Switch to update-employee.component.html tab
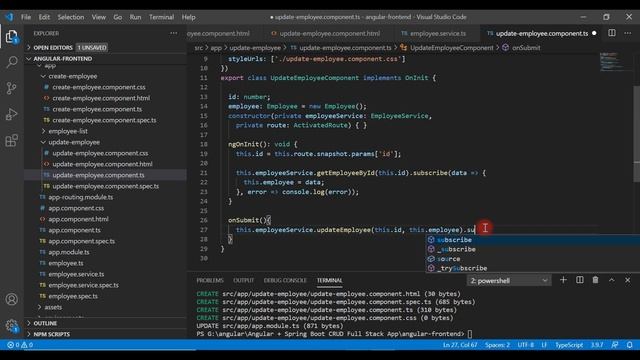The height and width of the screenshot is (360, 640). pyautogui.click(x=327, y=33)
